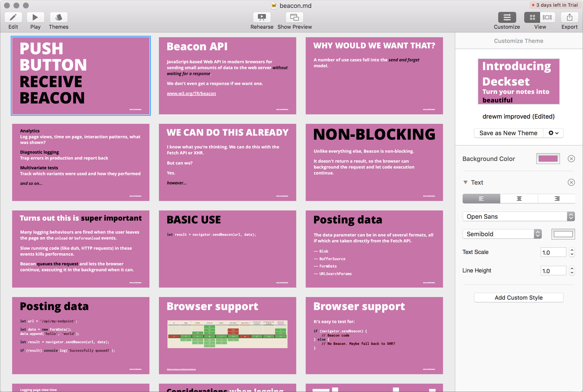Align text left
Image resolution: width=583 pixels, height=392 pixels.
(481, 199)
